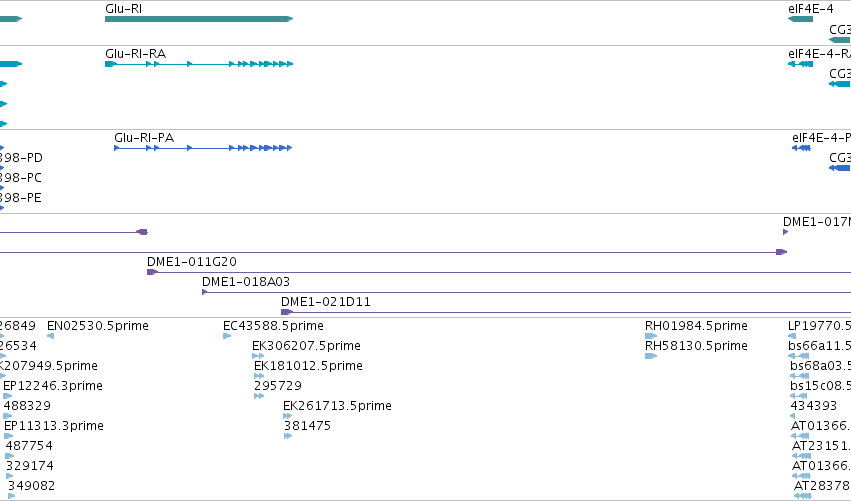Select the DME1-021D11 clone glyph

click(287, 312)
